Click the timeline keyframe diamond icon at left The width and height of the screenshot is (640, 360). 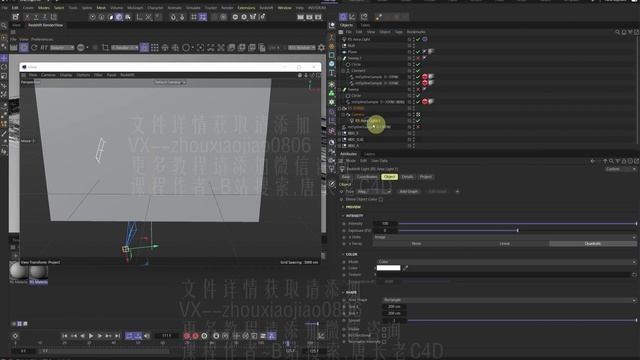click(x=15, y=336)
